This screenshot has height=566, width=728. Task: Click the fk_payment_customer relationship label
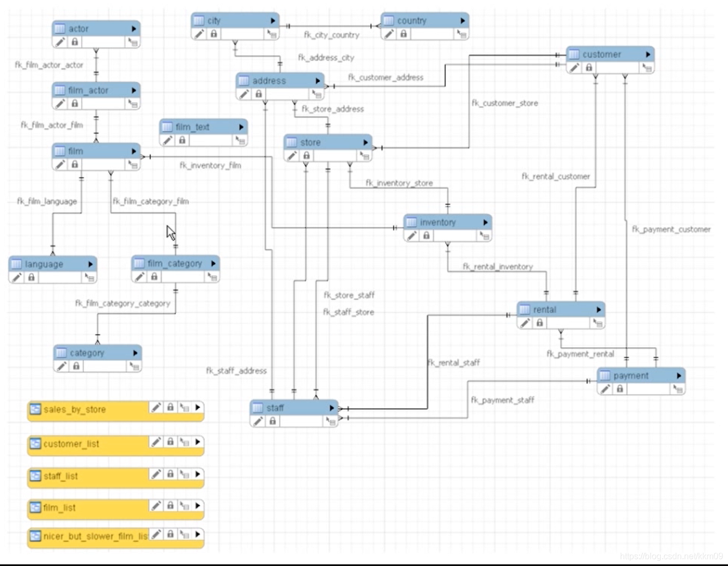point(671,230)
